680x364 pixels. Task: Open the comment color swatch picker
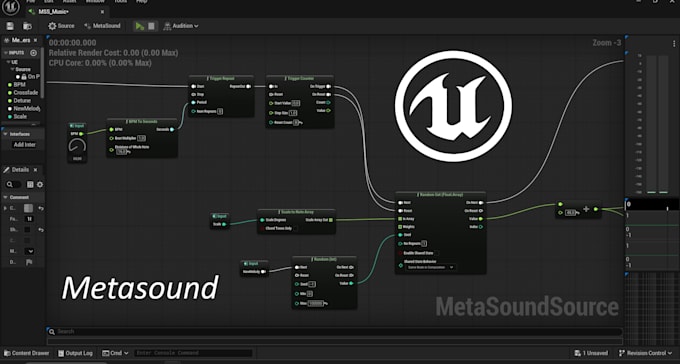28,208
